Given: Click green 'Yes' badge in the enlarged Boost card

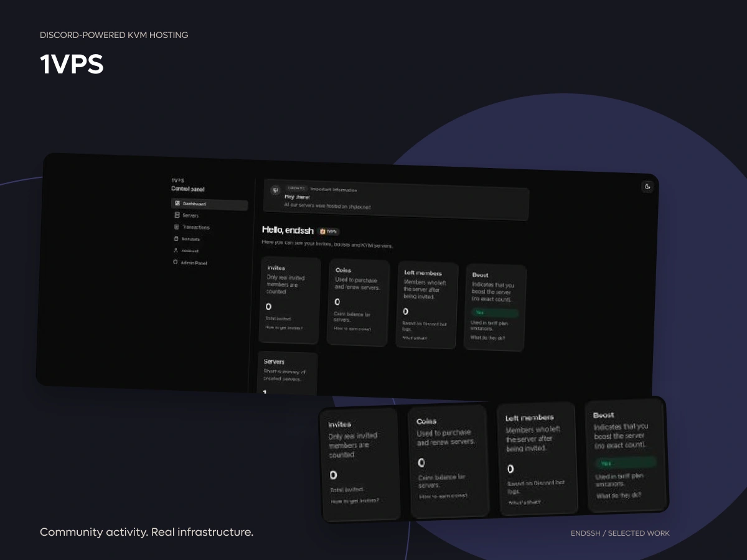Looking at the screenshot, I should point(625,463).
